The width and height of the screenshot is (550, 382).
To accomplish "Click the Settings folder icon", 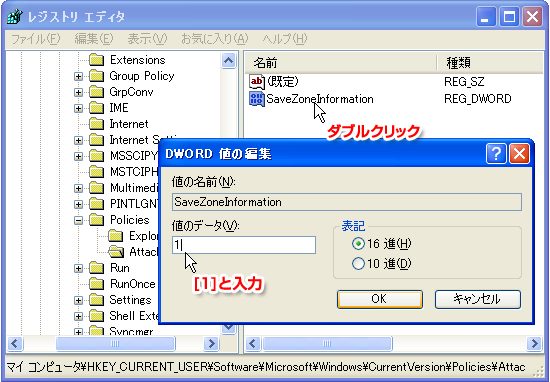I will coord(96,300).
